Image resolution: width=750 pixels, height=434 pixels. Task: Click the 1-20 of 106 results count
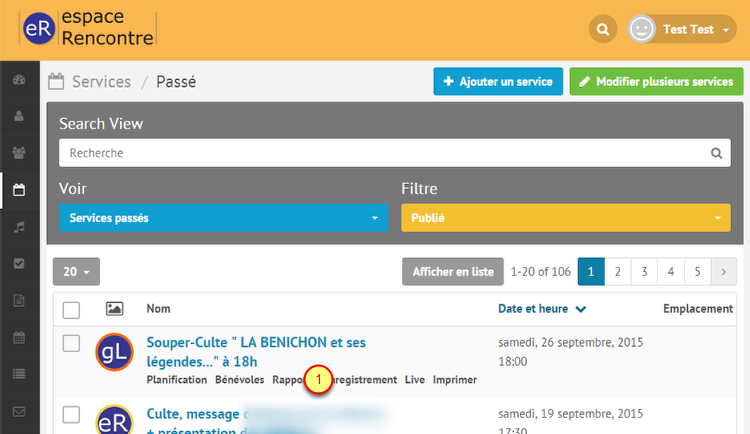[540, 271]
